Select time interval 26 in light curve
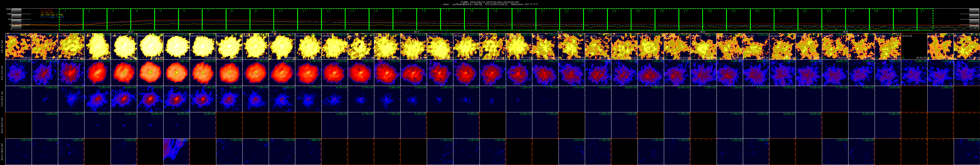This screenshot has width=980, height=165. point(667,19)
